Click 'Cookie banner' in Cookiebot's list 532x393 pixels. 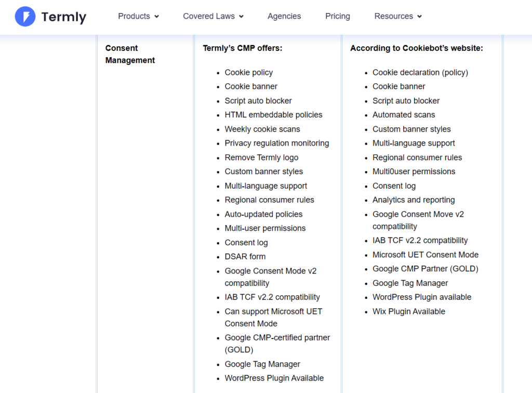tap(398, 86)
